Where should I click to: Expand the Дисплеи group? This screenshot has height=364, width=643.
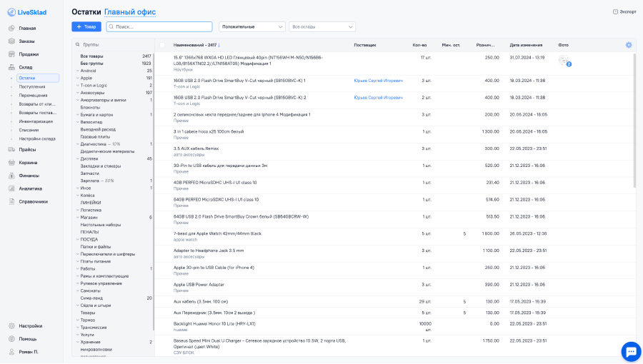[77, 159]
